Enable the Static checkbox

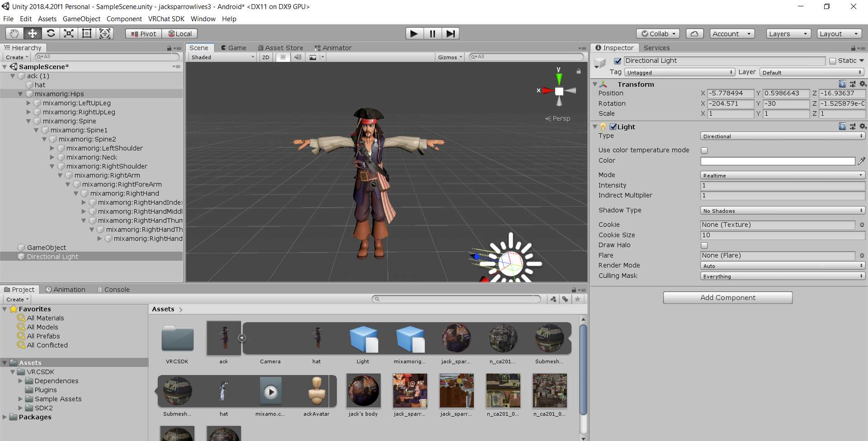(x=833, y=61)
